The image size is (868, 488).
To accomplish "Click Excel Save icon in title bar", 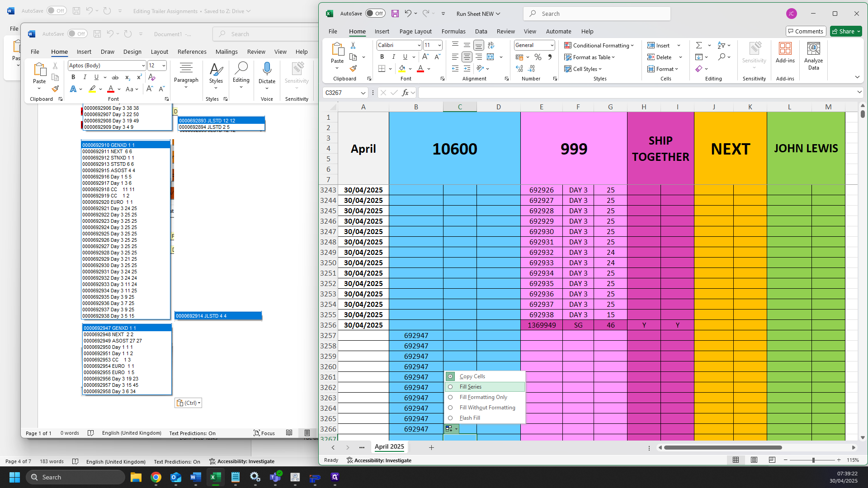I will point(395,14).
